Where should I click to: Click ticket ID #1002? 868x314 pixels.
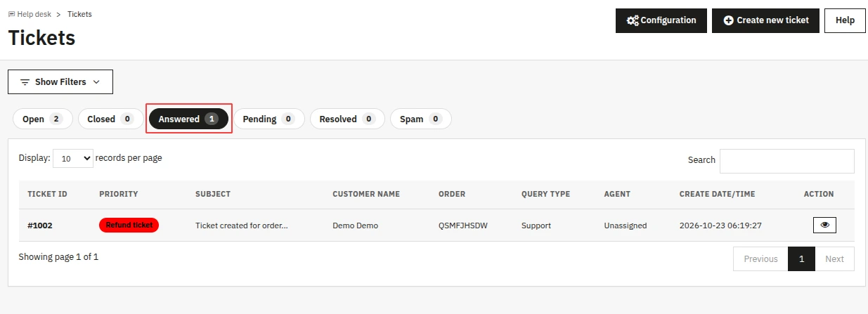[x=40, y=225]
